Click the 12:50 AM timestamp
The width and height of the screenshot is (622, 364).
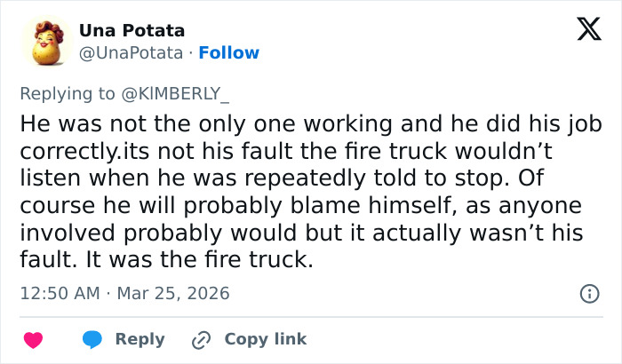(x=60, y=293)
